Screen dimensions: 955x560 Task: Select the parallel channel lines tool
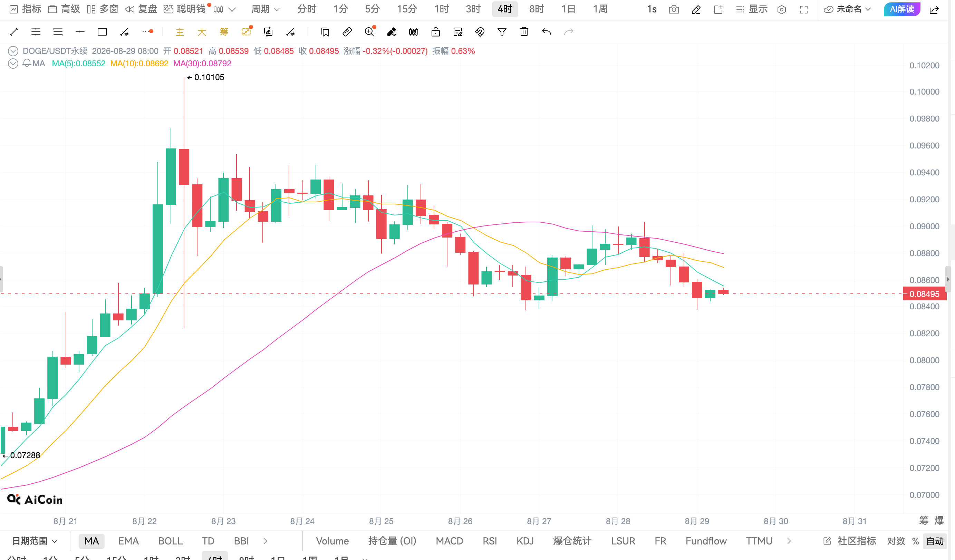(x=36, y=32)
